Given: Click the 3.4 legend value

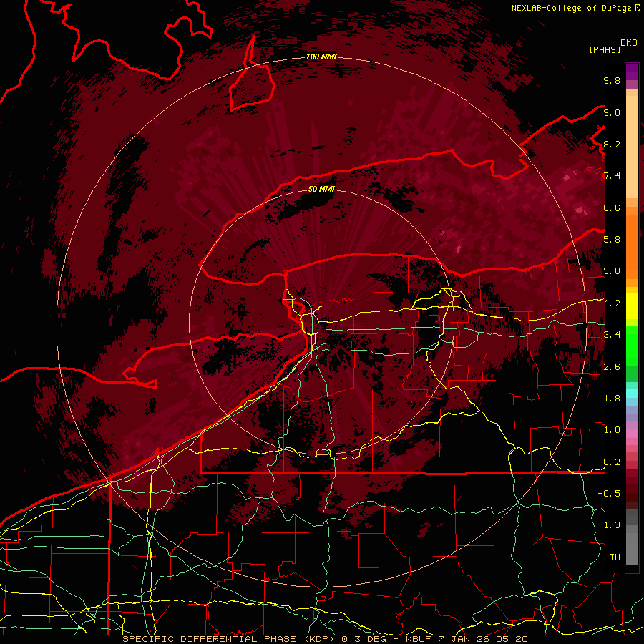Looking at the screenshot, I should pyautogui.click(x=612, y=335).
